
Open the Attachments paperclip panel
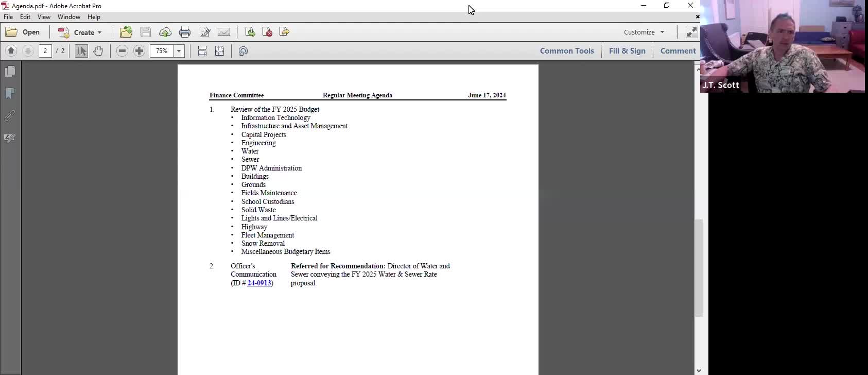pos(10,116)
